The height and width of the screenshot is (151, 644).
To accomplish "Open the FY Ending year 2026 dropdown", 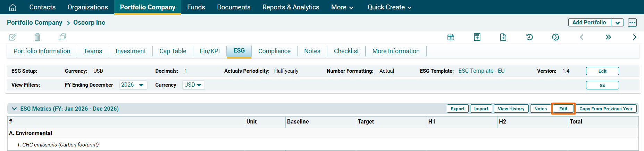I will 133,85.
